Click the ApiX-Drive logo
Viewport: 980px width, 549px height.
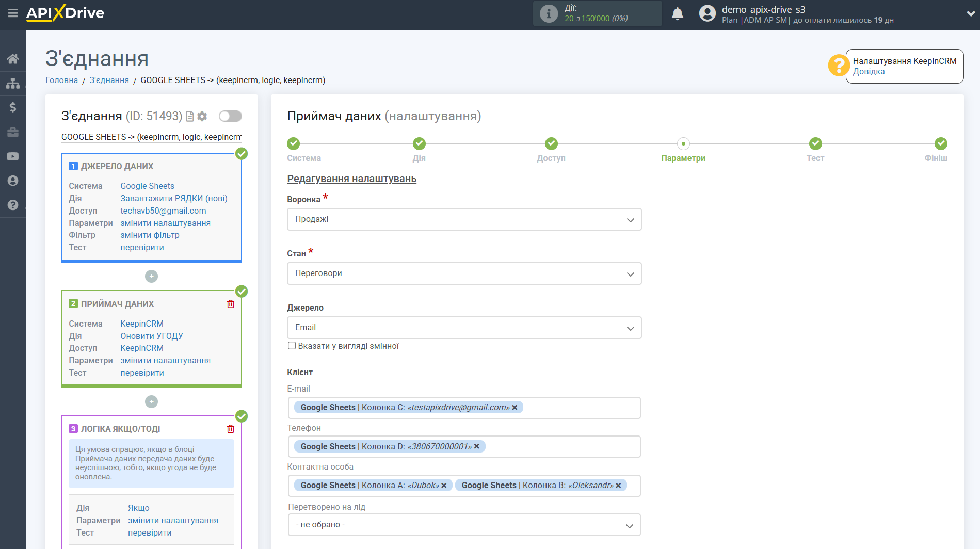coord(65,13)
